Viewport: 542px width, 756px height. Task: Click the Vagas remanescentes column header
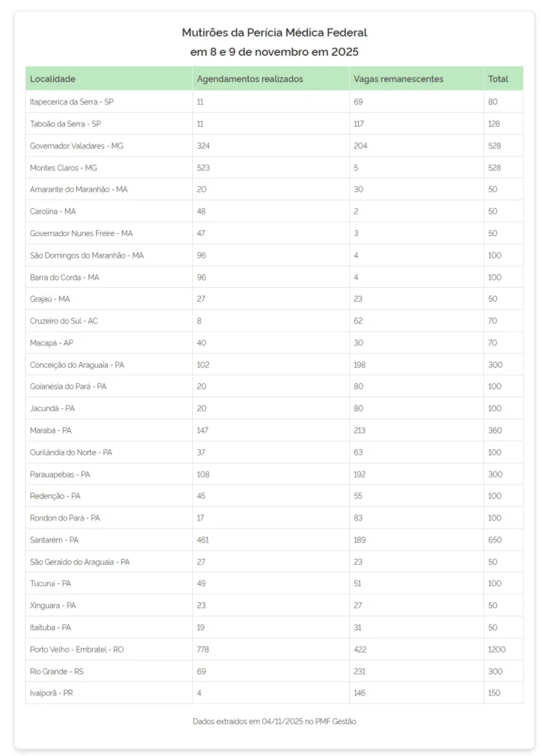[x=399, y=79]
